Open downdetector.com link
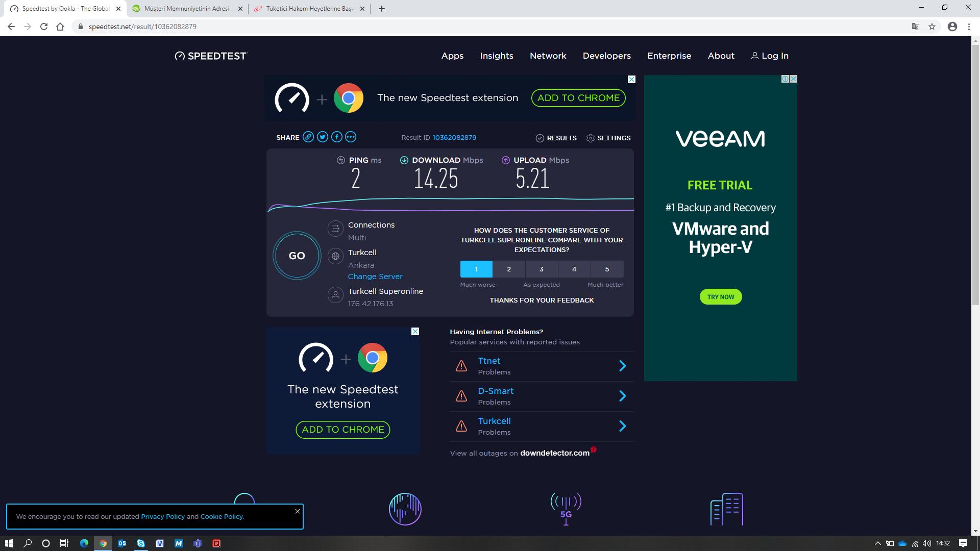The width and height of the screenshot is (980, 551). coord(555,453)
